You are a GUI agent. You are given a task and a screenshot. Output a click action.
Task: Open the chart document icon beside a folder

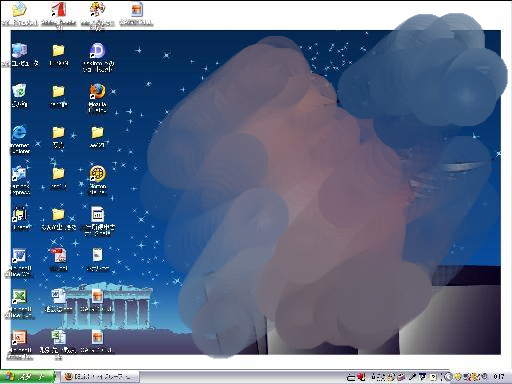(97, 215)
